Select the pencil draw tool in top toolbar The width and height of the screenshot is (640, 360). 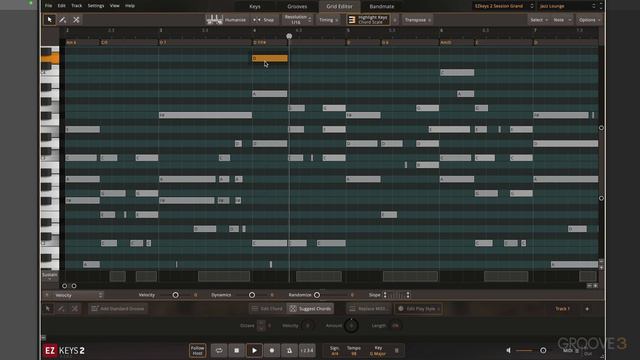tap(62, 20)
